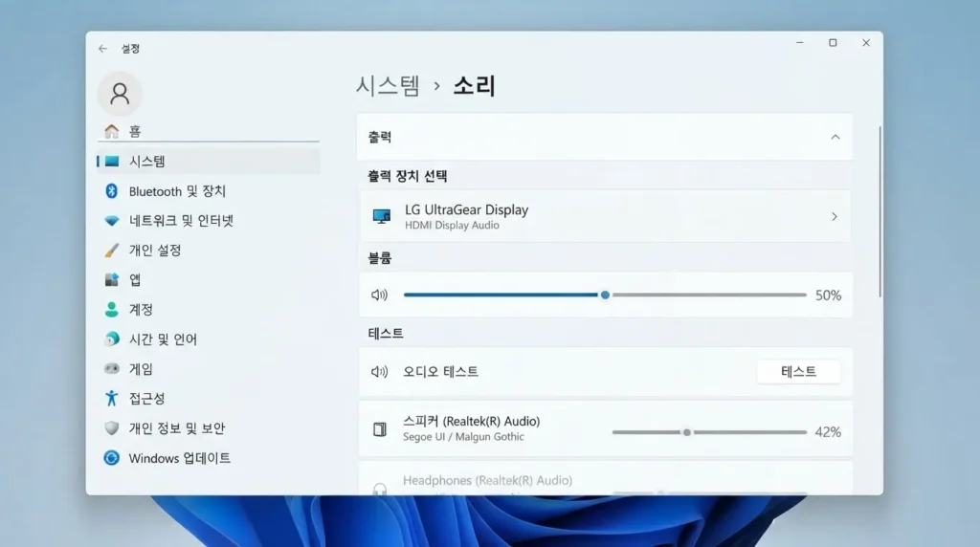Click the game controller icon for 게임

coord(112,368)
